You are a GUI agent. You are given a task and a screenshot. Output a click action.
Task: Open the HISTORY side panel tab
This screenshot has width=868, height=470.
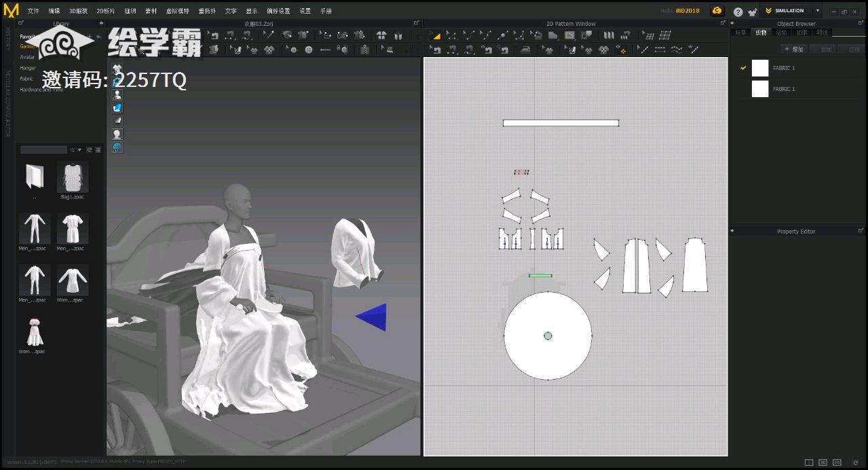[x=7, y=39]
